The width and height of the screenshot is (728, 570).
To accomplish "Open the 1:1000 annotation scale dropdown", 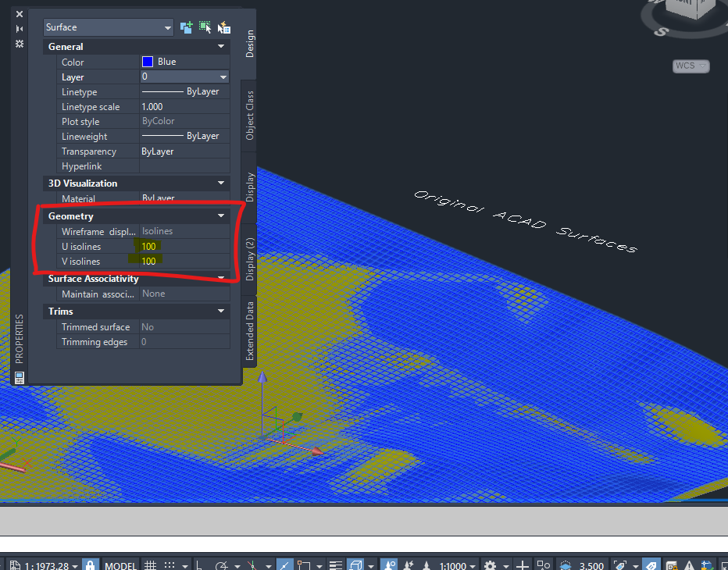I will click(457, 566).
